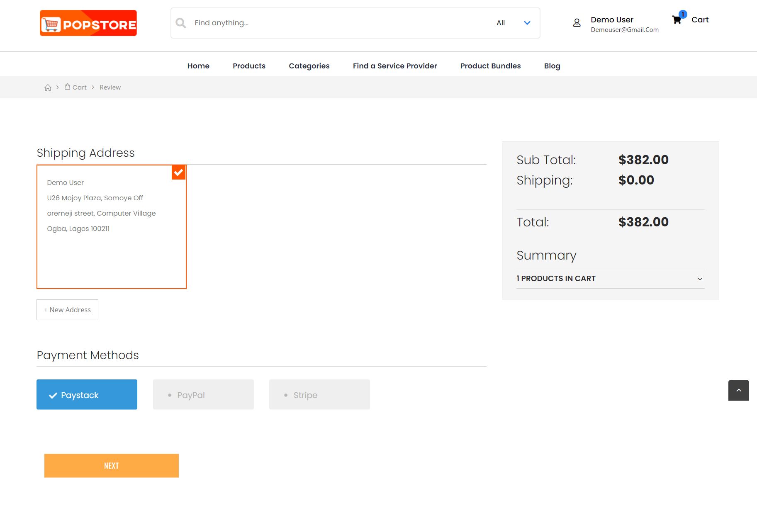
Task: Open the All search category dropdown
Action: tap(513, 23)
